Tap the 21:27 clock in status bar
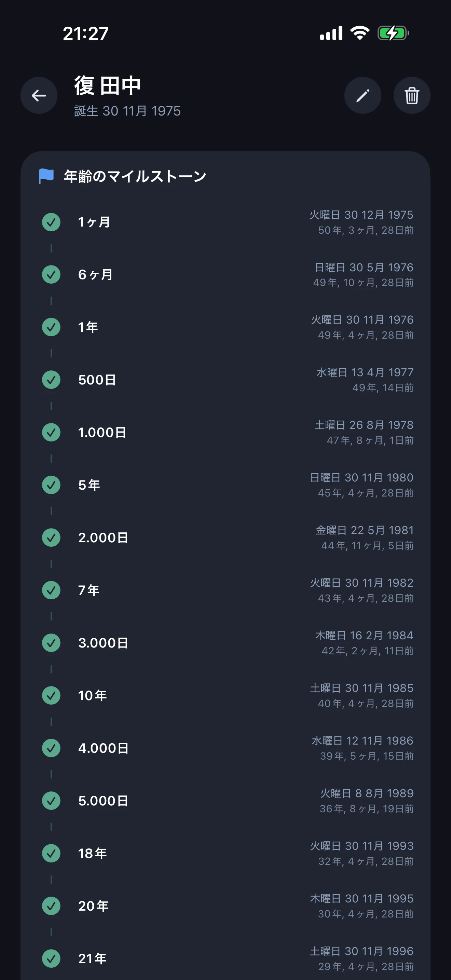Viewport: 451px width, 980px height. click(85, 33)
